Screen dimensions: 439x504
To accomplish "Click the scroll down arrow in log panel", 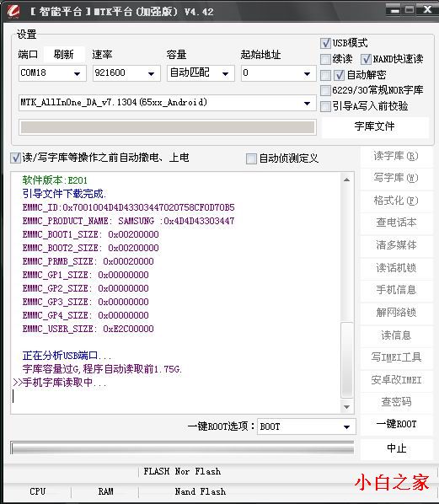I will coord(346,407).
